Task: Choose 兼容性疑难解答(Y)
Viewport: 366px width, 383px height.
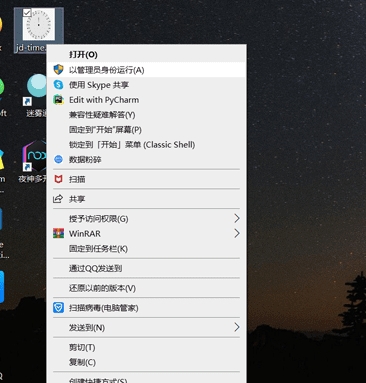Action: pos(147,115)
